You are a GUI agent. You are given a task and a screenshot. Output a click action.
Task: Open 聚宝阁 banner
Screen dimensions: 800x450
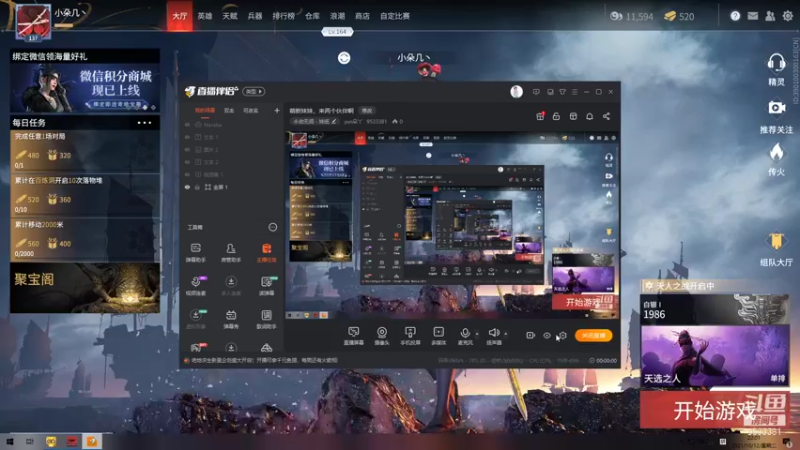(85, 288)
